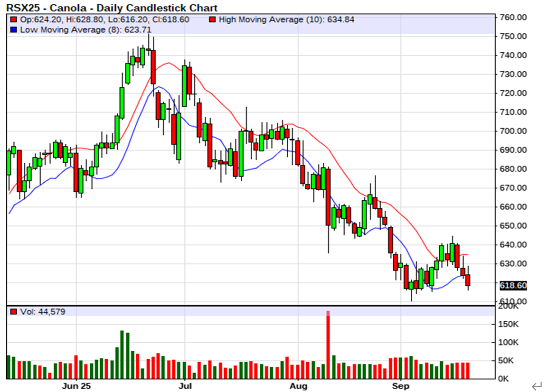The width and height of the screenshot is (557, 392).
Task: Click the black 618.60 current price tag
Action: coord(512,285)
